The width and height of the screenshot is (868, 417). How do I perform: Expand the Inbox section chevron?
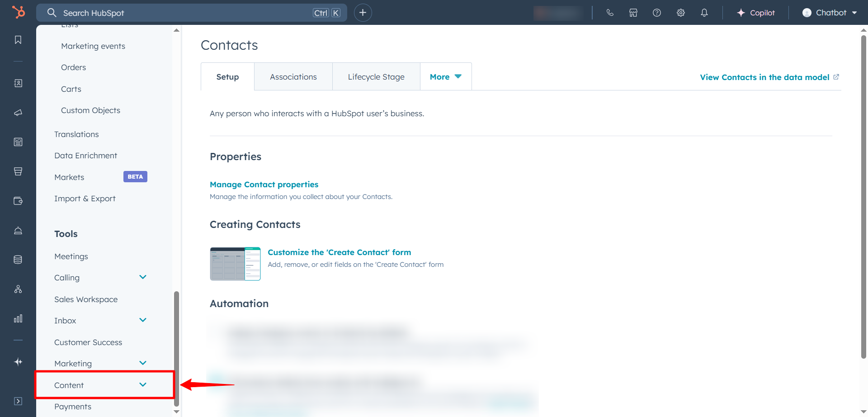[x=143, y=320]
